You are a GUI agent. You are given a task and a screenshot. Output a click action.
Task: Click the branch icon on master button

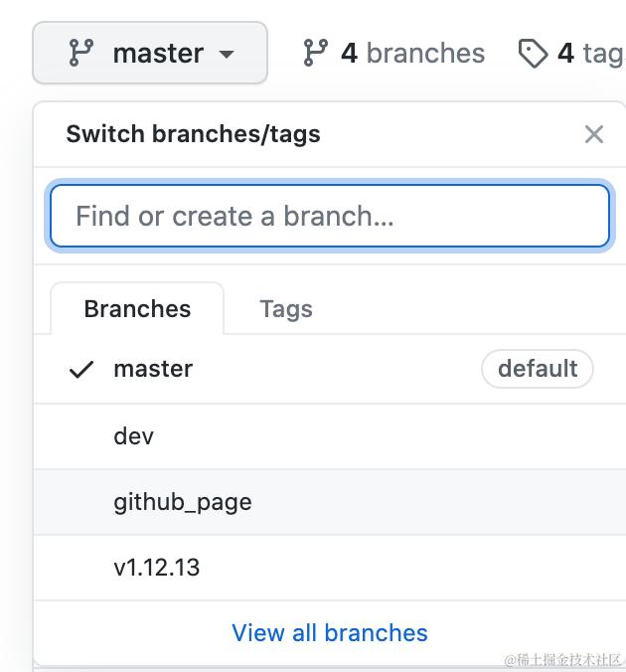[80, 53]
